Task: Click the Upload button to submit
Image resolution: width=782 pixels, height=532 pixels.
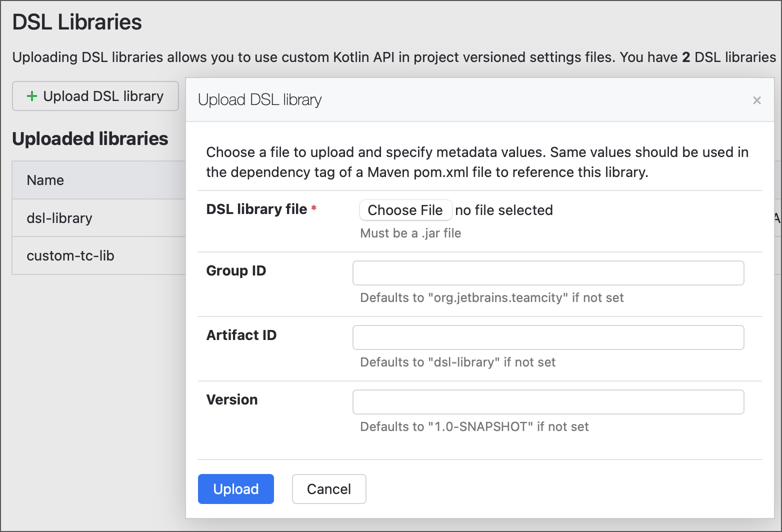Action: point(235,489)
